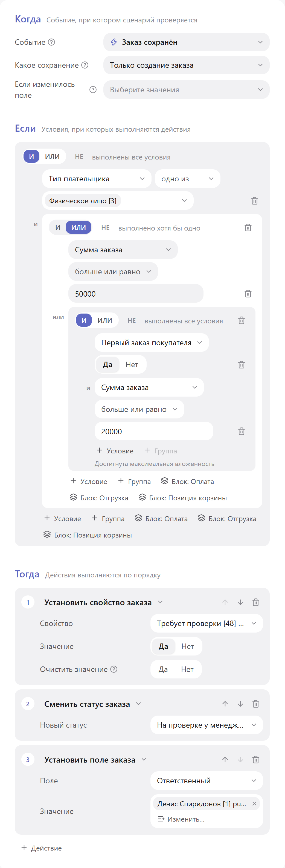
Task: Add top-level Условие
Action: tap(62, 519)
